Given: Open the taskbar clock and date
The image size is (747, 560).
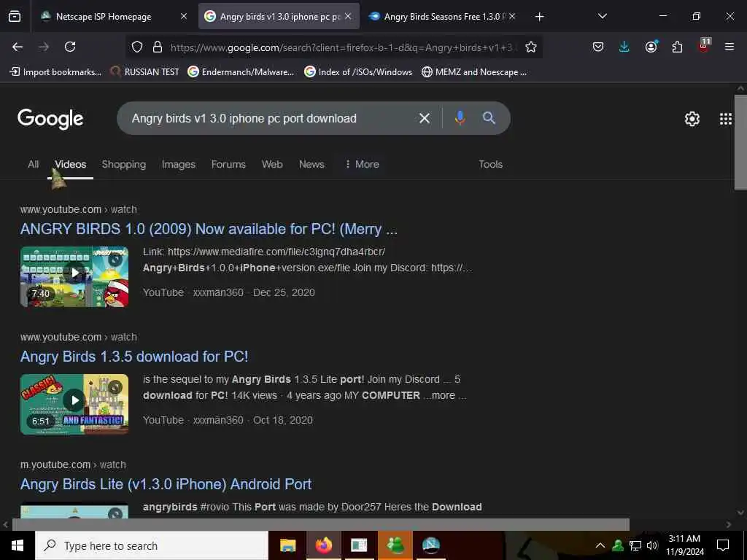Looking at the screenshot, I should [684, 545].
